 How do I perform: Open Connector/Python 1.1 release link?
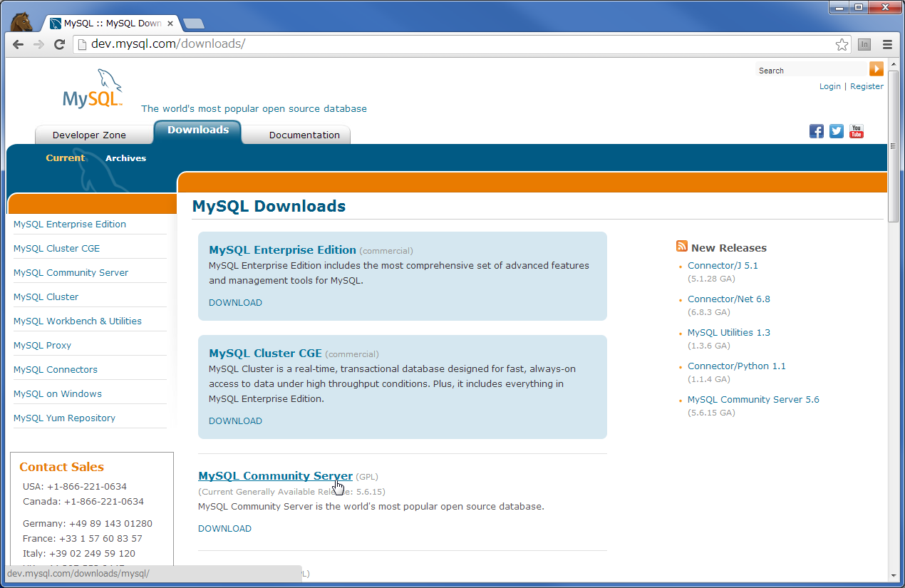click(x=737, y=366)
